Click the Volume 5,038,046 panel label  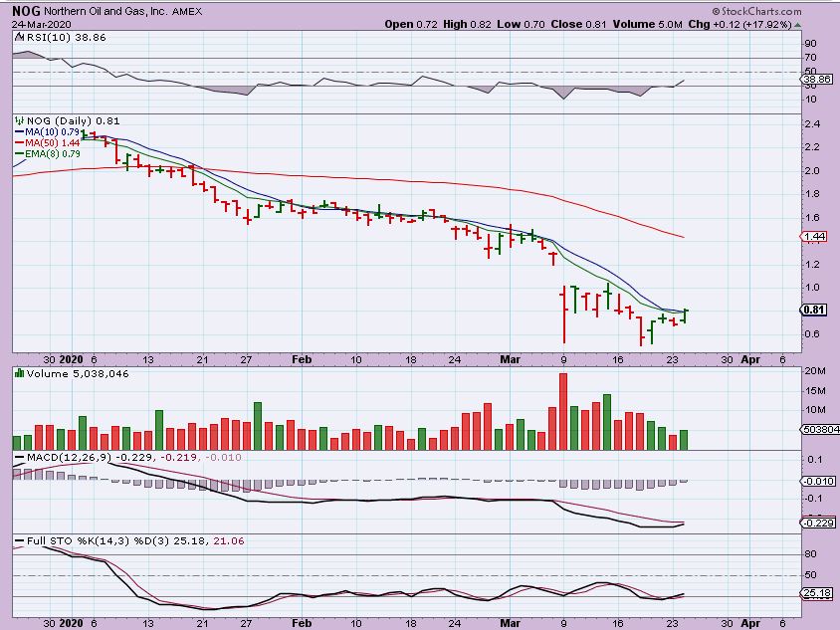78,374
